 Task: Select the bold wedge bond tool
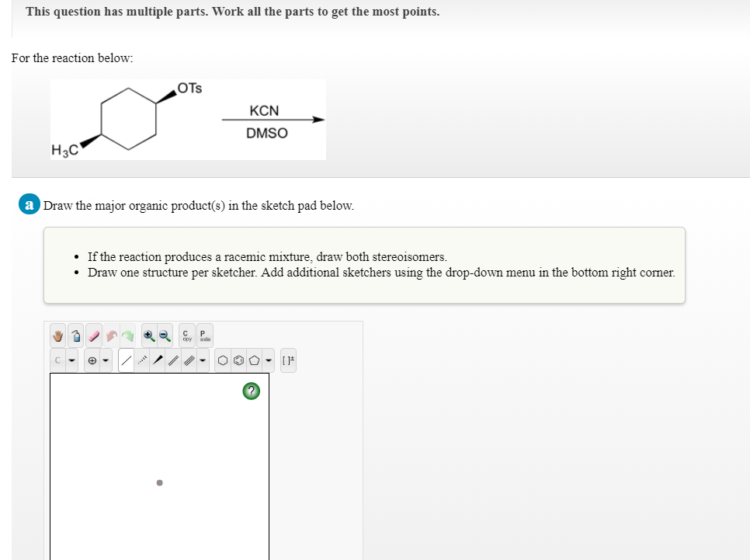coord(158,360)
